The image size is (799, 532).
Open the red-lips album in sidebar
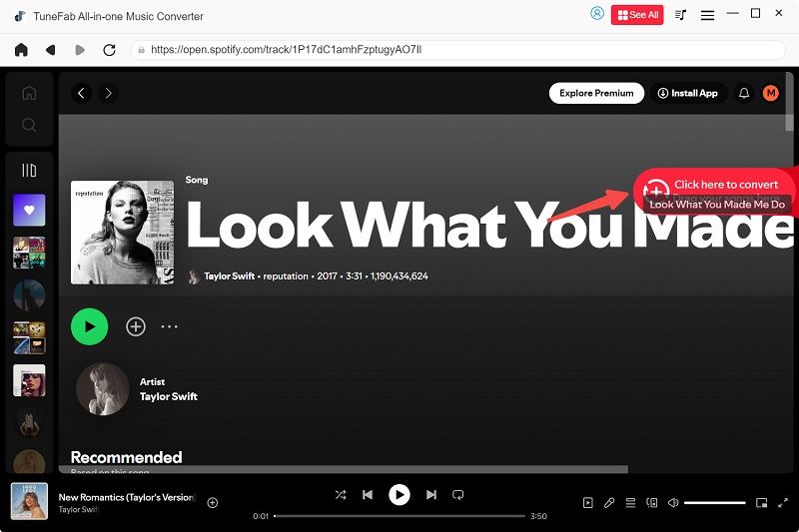click(29, 380)
